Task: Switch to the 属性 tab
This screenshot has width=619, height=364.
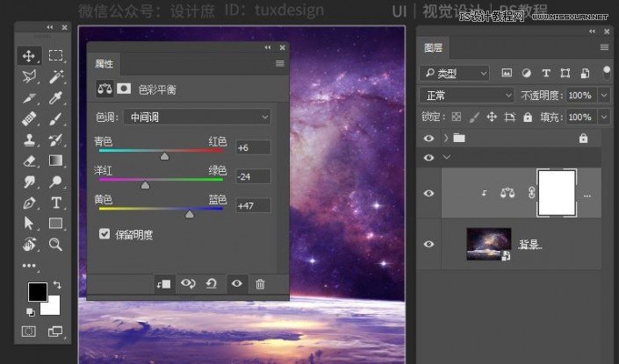Action: (104, 63)
